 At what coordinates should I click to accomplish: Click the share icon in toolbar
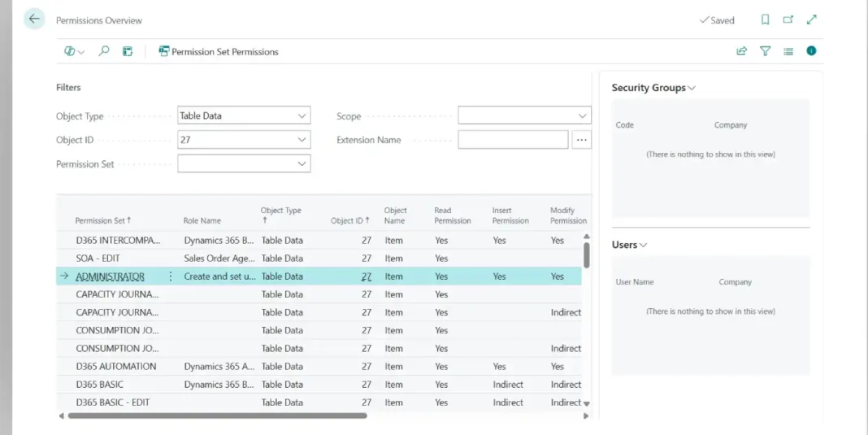[x=742, y=51]
